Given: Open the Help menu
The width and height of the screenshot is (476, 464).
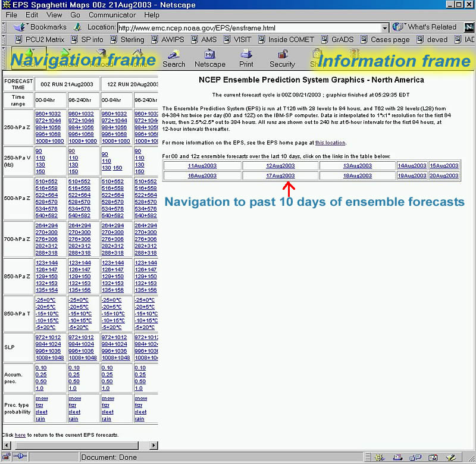Looking at the screenshot, I should 152,15.
